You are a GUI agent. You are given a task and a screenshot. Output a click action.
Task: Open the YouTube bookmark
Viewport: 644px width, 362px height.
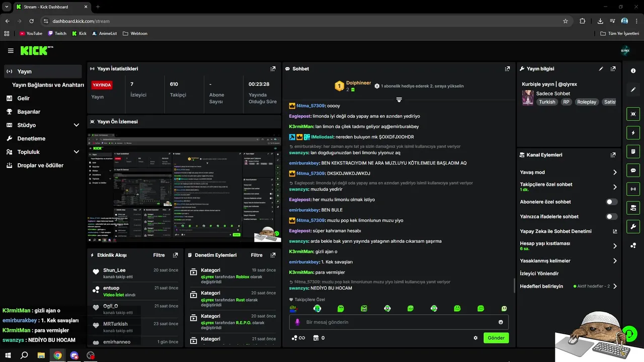31,34
